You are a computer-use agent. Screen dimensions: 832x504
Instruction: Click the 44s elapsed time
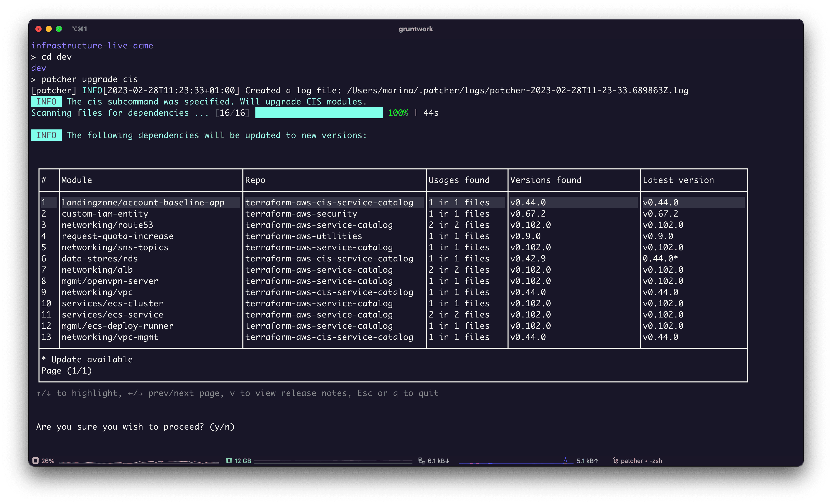click(x=431, y=113)
